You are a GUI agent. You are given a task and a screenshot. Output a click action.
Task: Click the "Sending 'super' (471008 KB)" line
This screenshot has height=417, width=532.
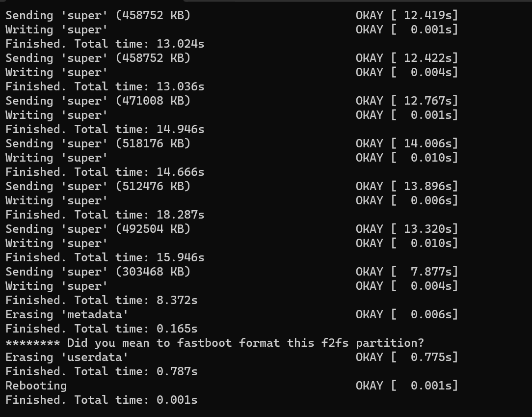[98, 101]
